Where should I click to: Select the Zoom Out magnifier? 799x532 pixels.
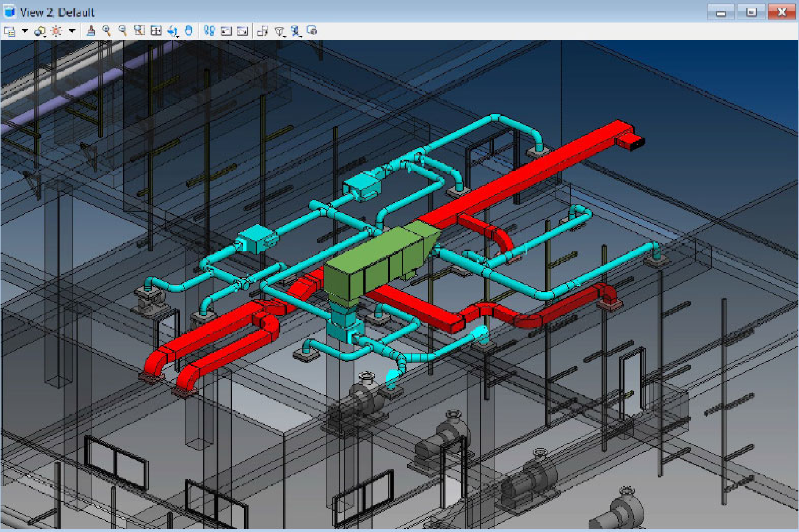coord(123,30)
